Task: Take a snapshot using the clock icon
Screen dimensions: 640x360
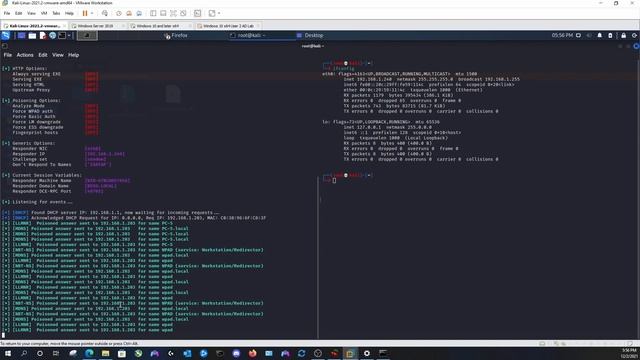Action: pyautogui.click(x=119, y=13)
